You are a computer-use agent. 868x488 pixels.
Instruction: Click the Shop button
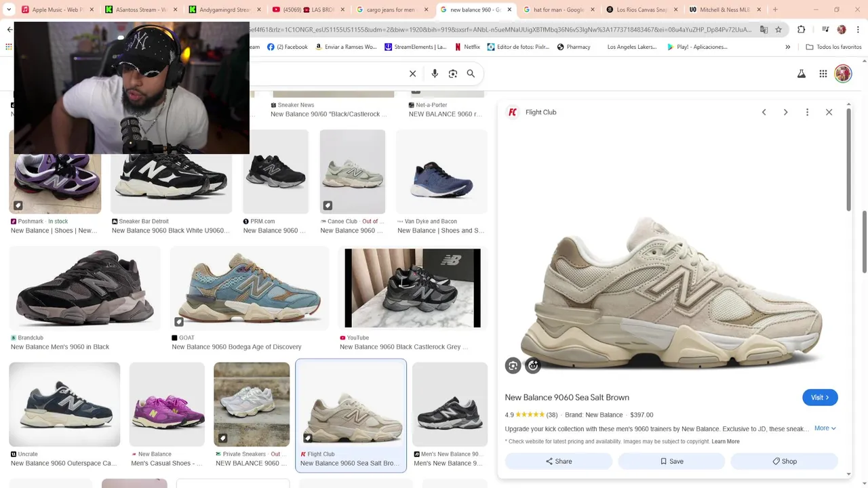pyautogui.click(x=784, y=462)
